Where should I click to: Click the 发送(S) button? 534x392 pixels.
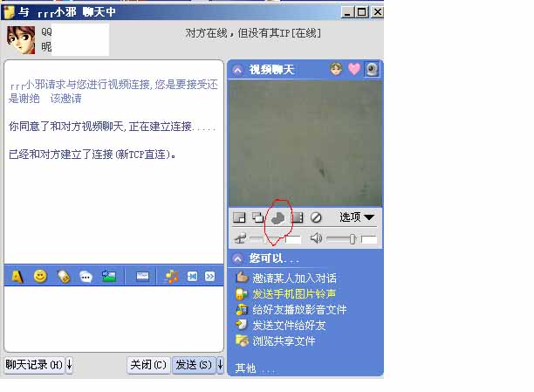tap(194, 365)
